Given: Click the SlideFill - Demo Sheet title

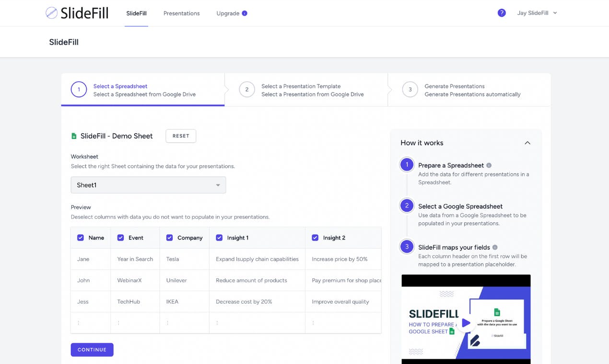Looking at the screenshot, I should click(117, 136).
